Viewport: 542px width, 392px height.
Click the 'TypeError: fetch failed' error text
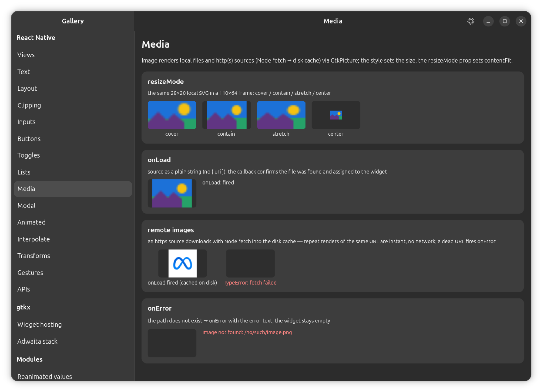coord(250,282)
